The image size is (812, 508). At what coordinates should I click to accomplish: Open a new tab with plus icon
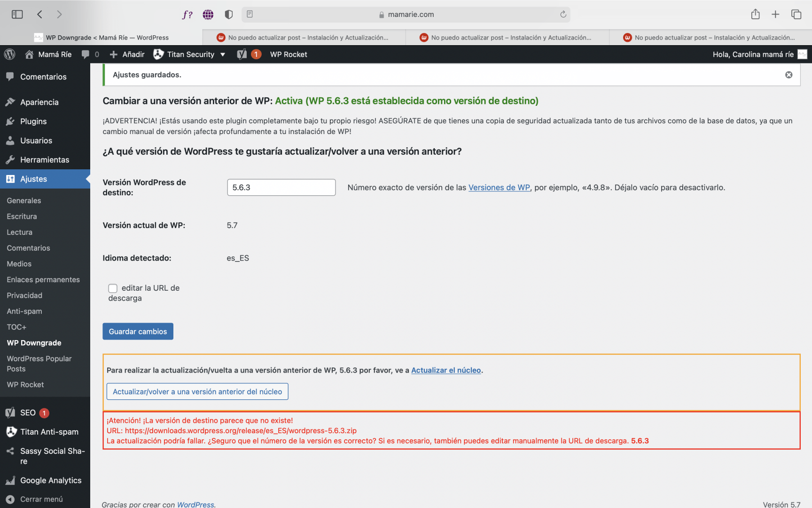coord(776,15)
